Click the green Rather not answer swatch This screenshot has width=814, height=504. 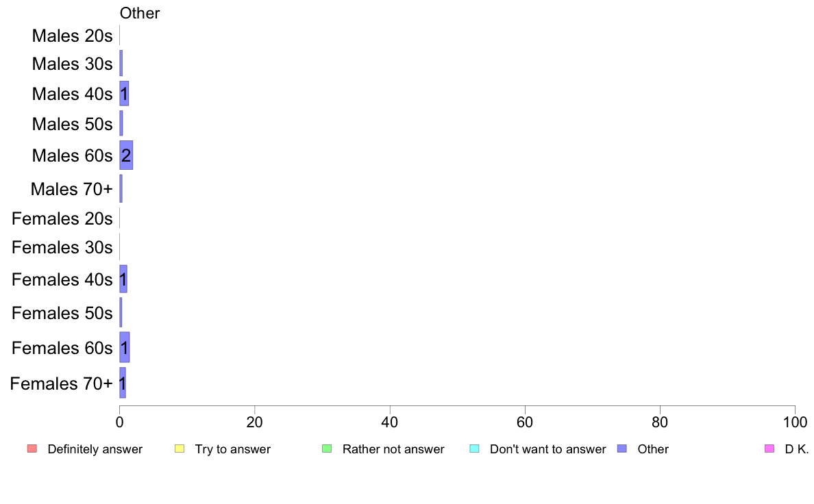coord(327,449)
